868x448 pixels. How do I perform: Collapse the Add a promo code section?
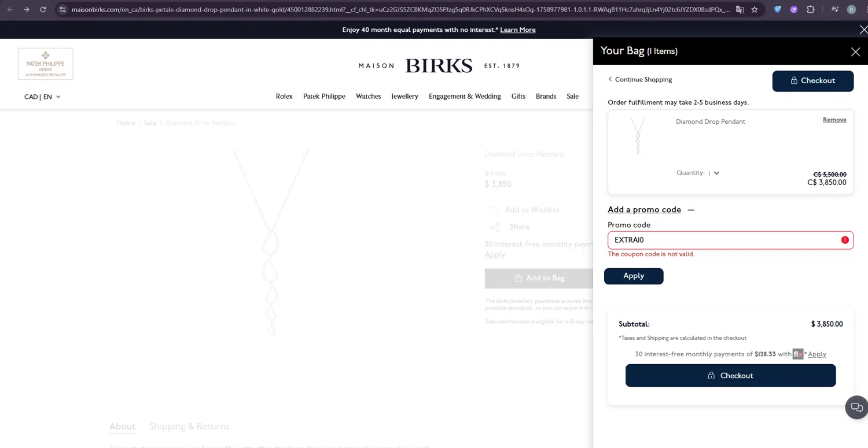point(691,210)
